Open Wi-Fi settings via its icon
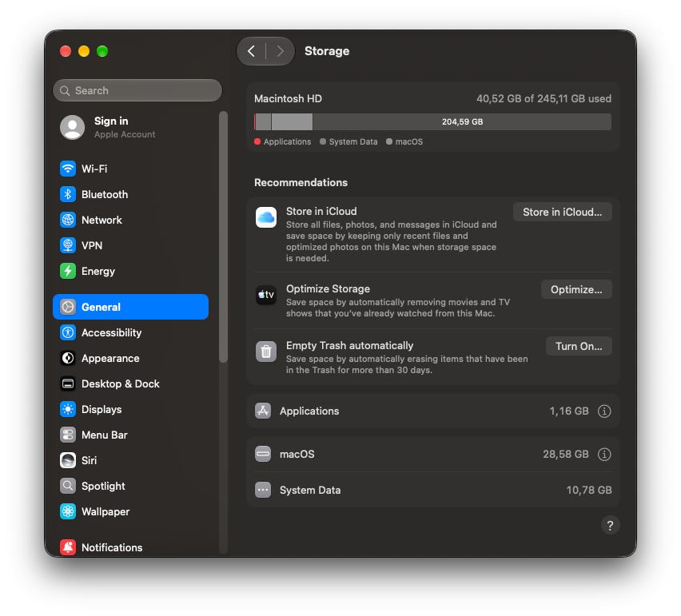The image size is (681, 616). pos(68,169)
